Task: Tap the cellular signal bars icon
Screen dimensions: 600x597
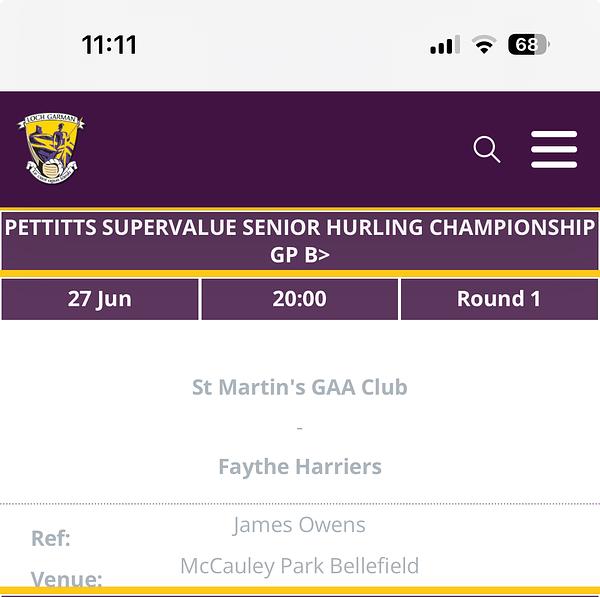Action: 445,44
